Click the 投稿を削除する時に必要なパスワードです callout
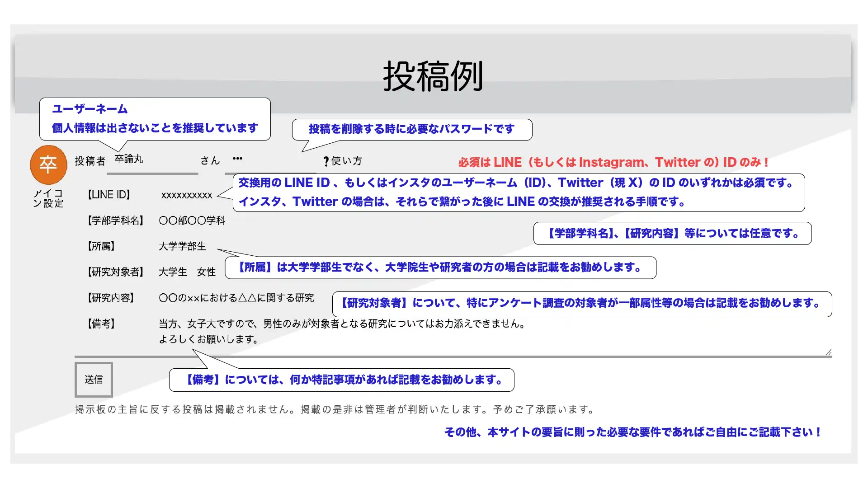 pyautogui.click(x=412, y=129)
